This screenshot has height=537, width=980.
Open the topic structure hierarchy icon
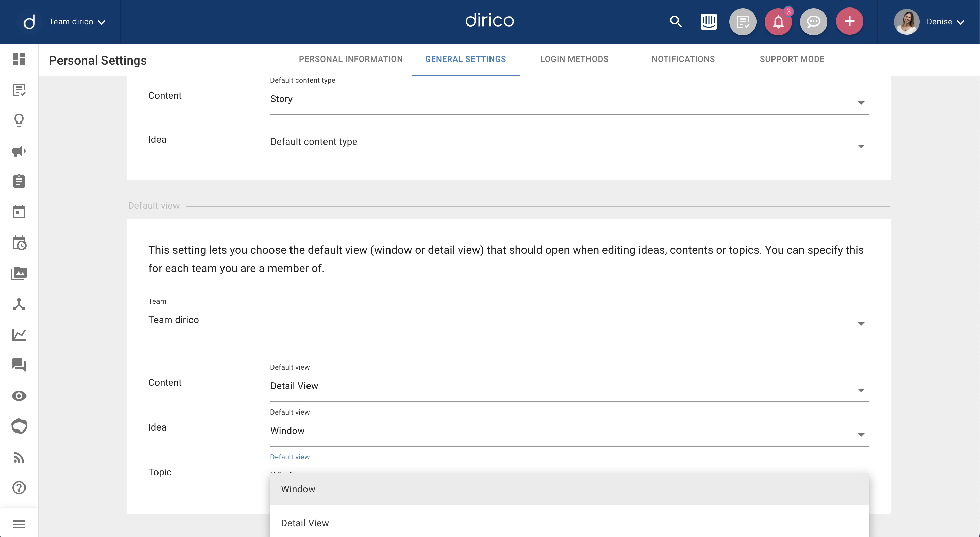pos(19,304)
